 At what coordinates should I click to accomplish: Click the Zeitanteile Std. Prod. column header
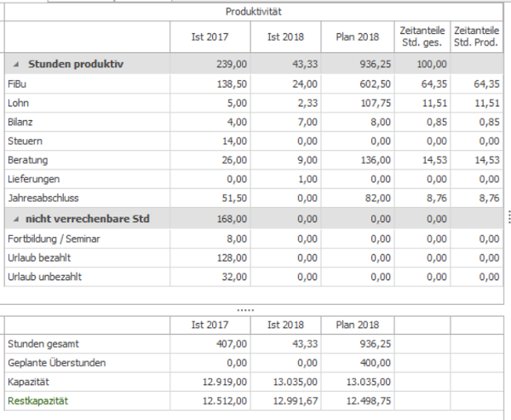point(476,37)
